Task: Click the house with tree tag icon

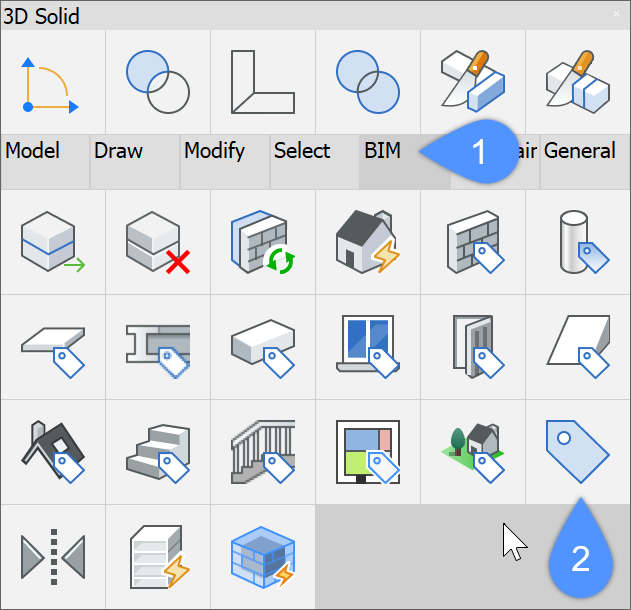Action: click(x=472, y=451)
